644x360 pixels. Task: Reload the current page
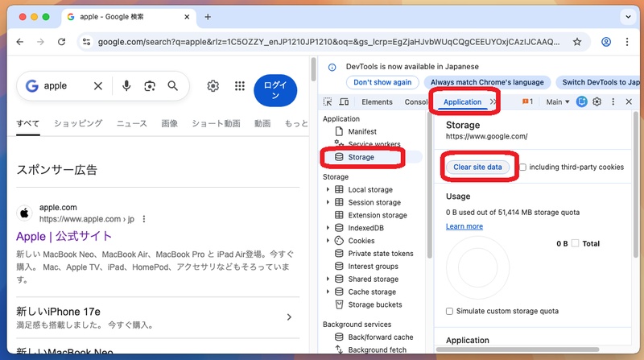[62, 42]
